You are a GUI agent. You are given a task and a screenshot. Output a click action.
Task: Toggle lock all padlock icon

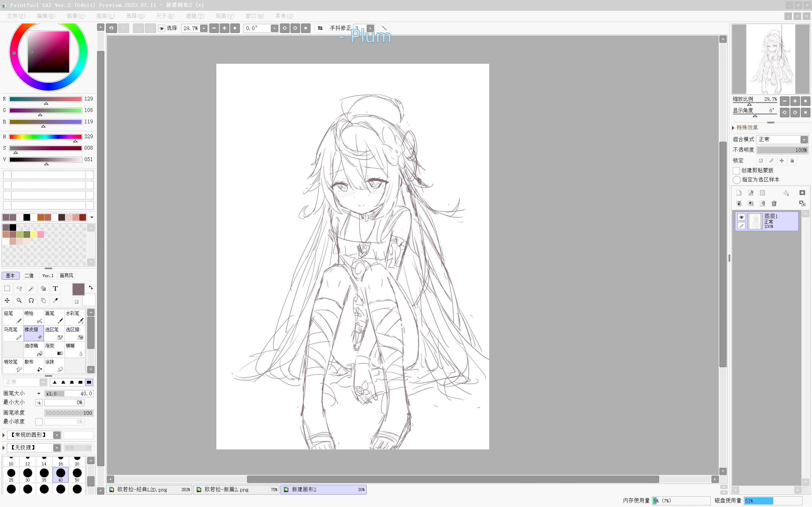click(792, 161)
